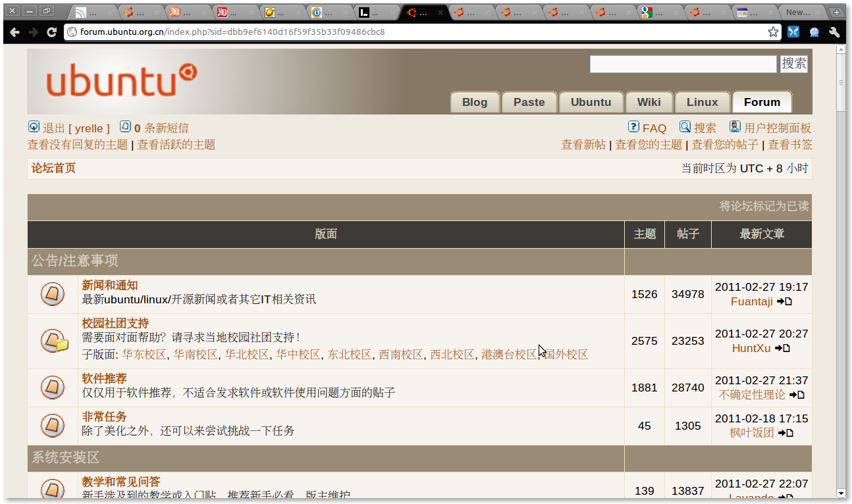852x504 pixels.
Task: View latest post icon beside 枫叶饭团
Action: [x=785, y=433]
